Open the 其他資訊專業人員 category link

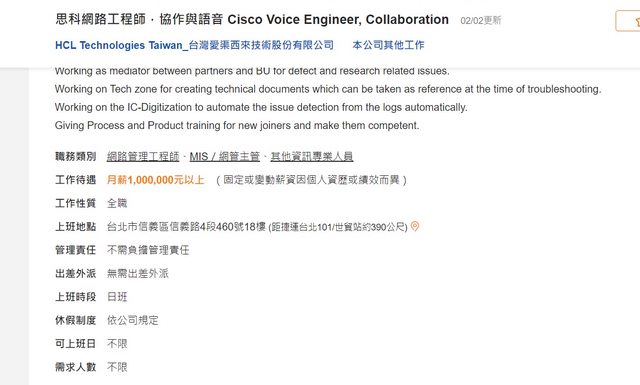coord(312,156)
